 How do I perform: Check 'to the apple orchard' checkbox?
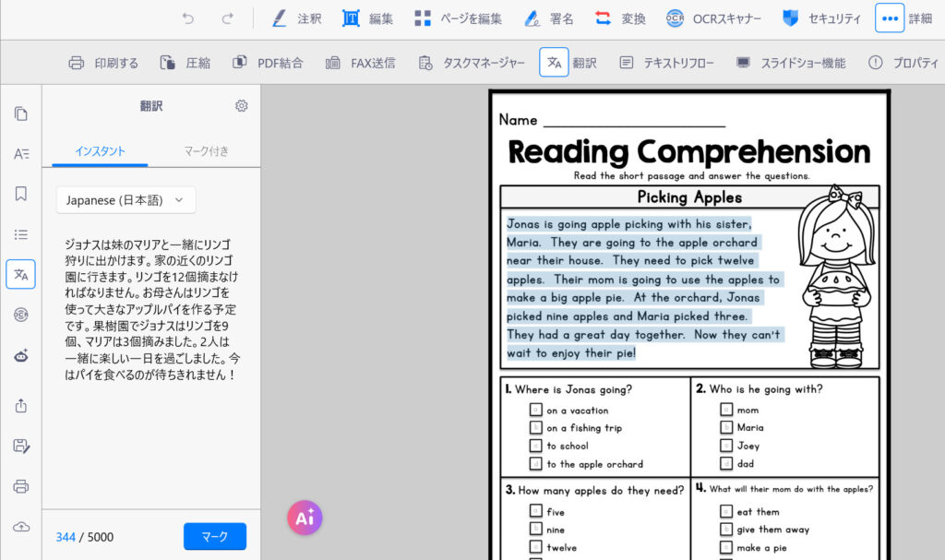536,463
